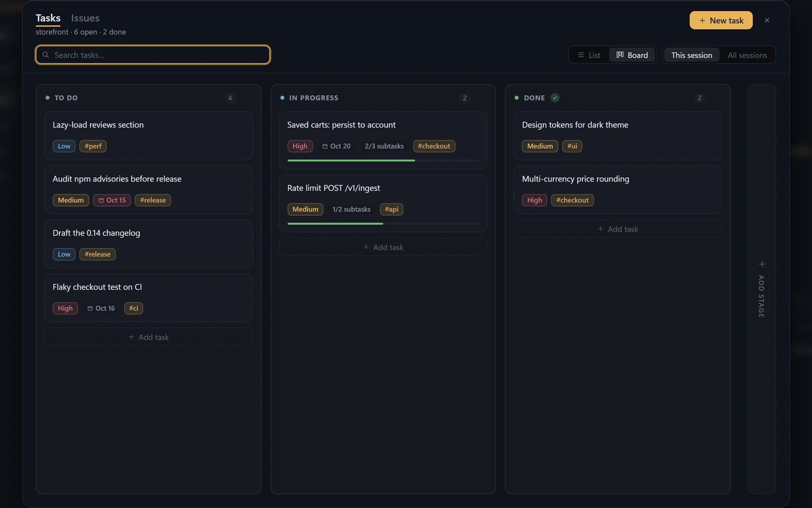812x508 pixels.
Task: Open the Tasks tab
Action: 48,18
